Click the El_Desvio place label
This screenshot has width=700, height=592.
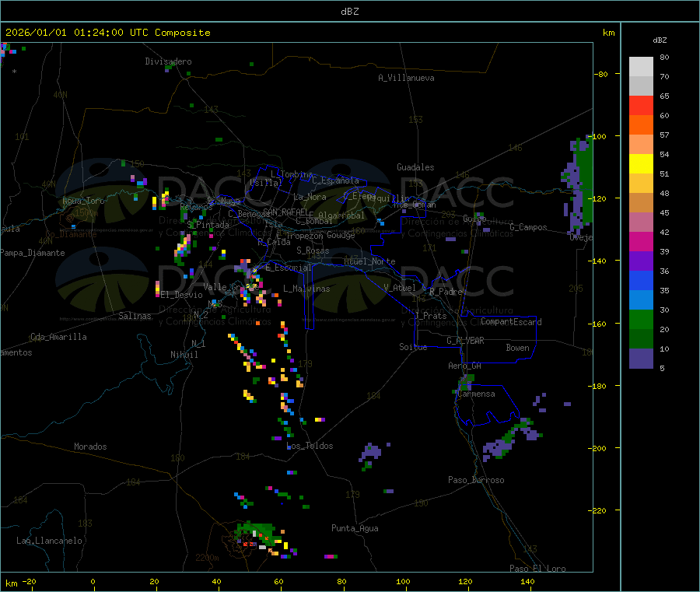pos(182,295)
